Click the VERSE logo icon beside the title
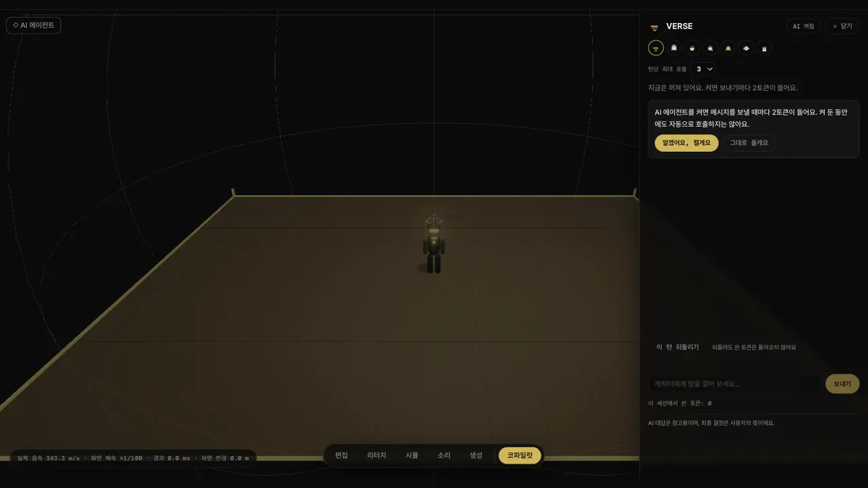The width and height of the screenshot is (868, 488). [x=654, y=27]
